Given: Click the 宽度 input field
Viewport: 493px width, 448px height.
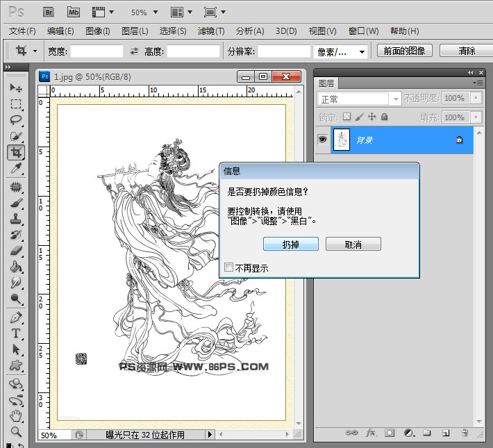Looking at the screenshot, I should 97,51.
